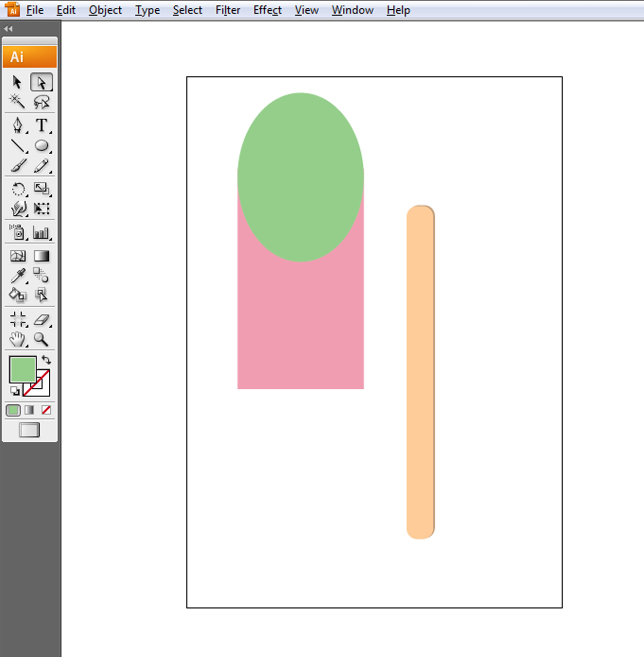Select the Pen tool
Screen dimensions: 644x657
point(17,125)
